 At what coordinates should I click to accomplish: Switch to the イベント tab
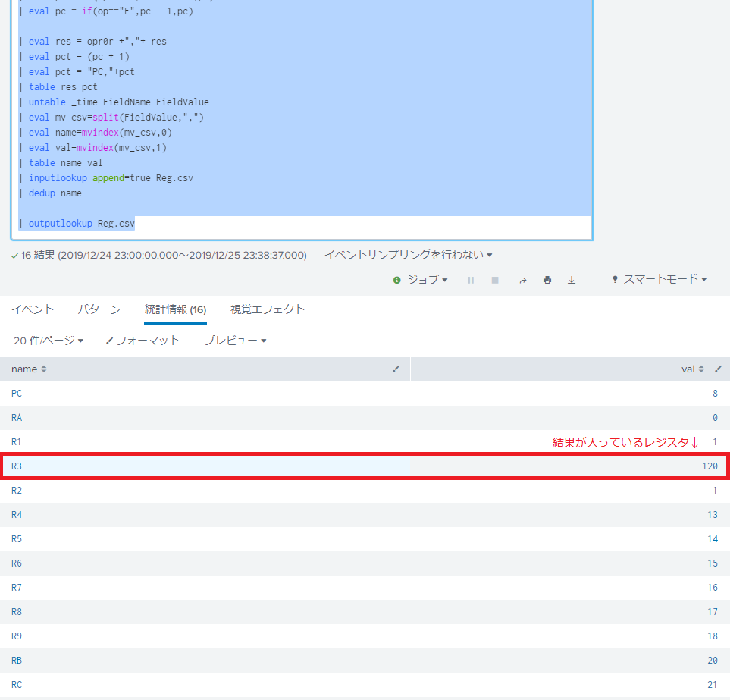coord(33,309)
